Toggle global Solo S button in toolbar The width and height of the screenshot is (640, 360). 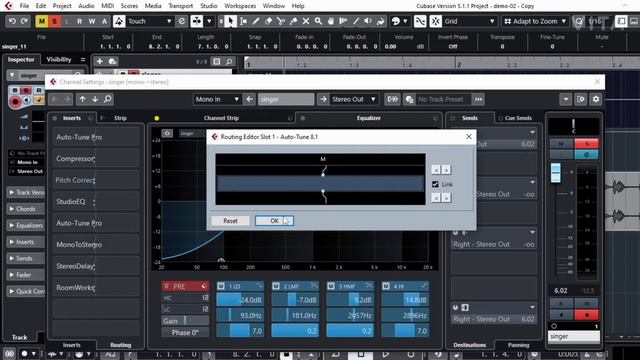tap(54, 21)
